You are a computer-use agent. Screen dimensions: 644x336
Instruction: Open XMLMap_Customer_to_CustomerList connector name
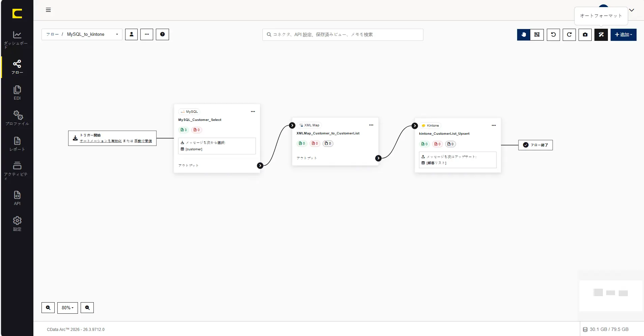pos(328,133)
